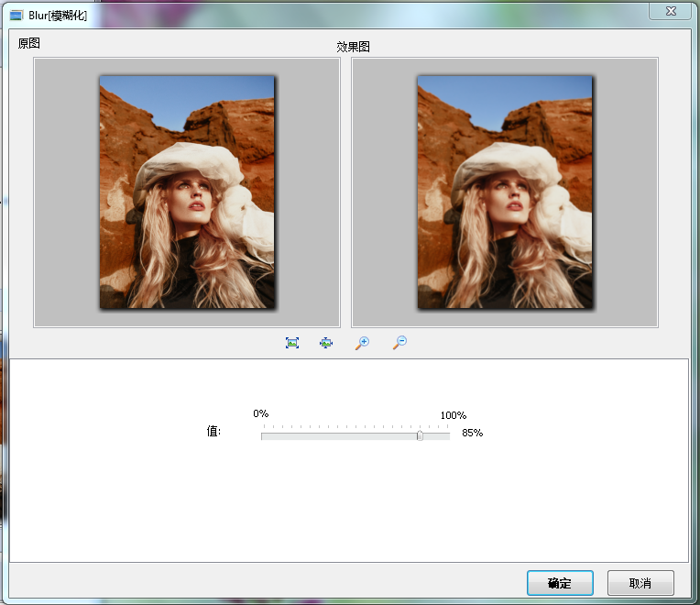The image size is (700, 605).
Task: Click the 效果图 label
Action: (353, 47)
